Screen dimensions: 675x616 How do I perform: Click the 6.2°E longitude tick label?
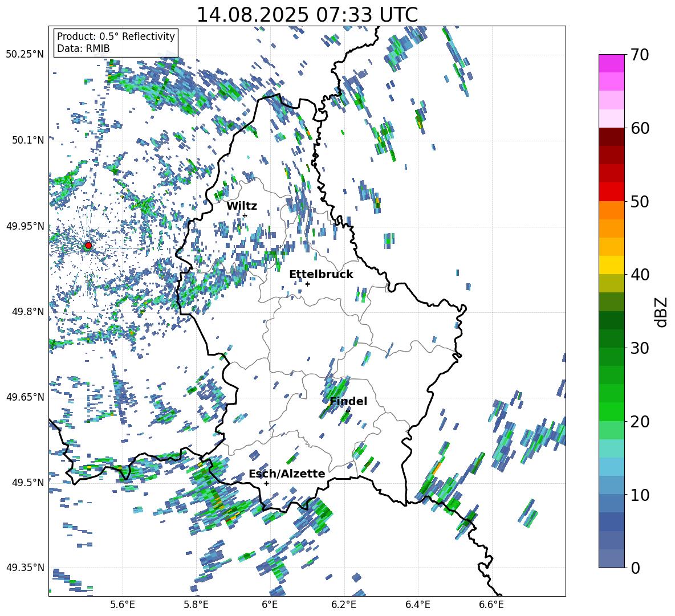(x=344, y=605)
